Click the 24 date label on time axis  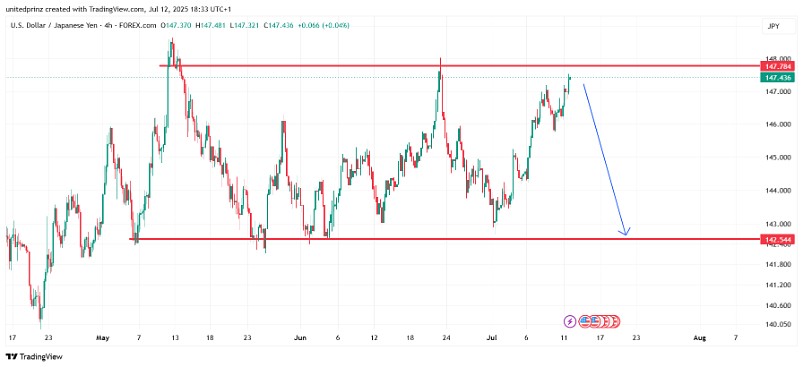(447, 338)
